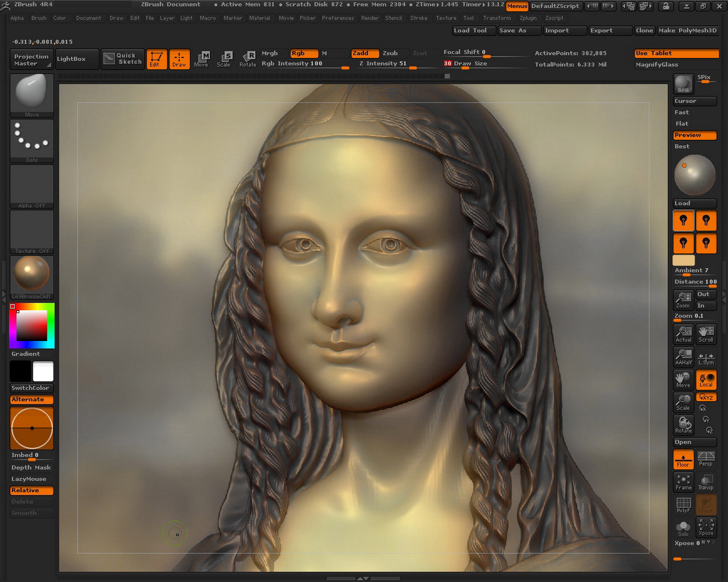728x582 pixels.
Task: Toggle the top-right light bulb
Action: 706,221
